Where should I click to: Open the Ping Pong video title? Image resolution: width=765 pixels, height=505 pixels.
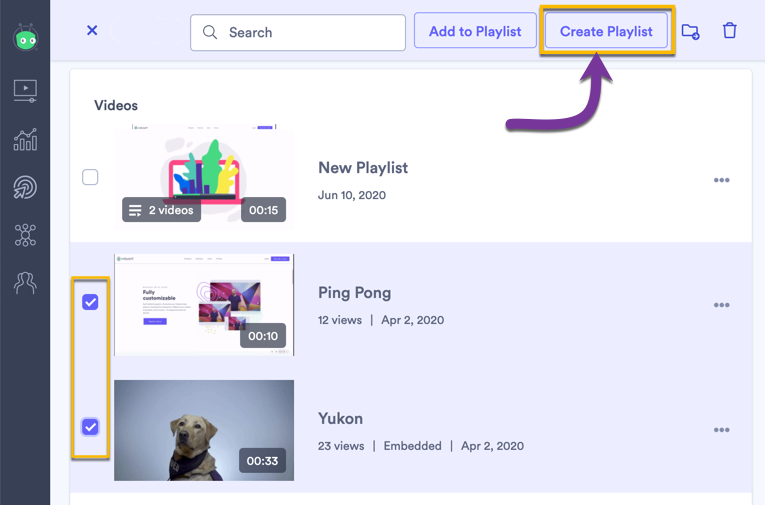(355, 293)
